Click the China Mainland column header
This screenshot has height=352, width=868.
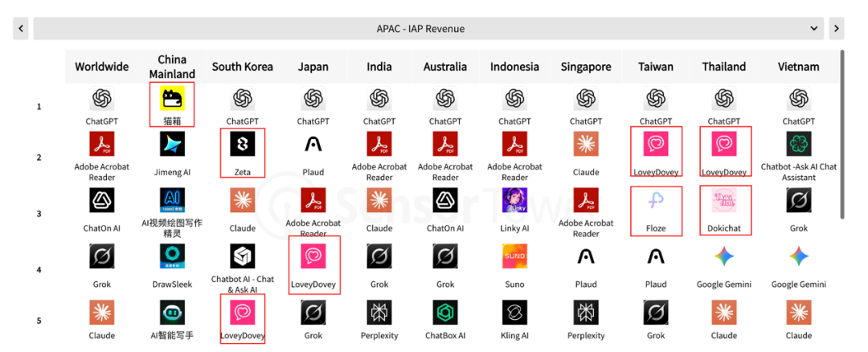173,67
